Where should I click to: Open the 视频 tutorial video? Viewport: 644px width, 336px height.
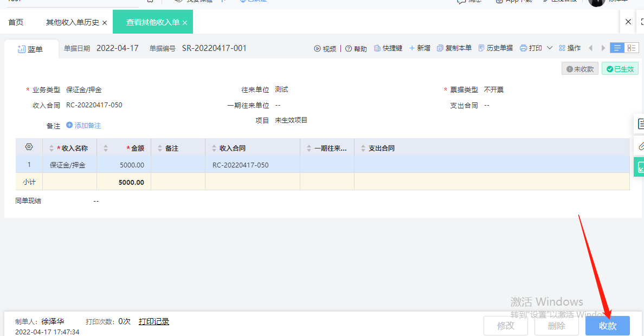pos(325,48)
